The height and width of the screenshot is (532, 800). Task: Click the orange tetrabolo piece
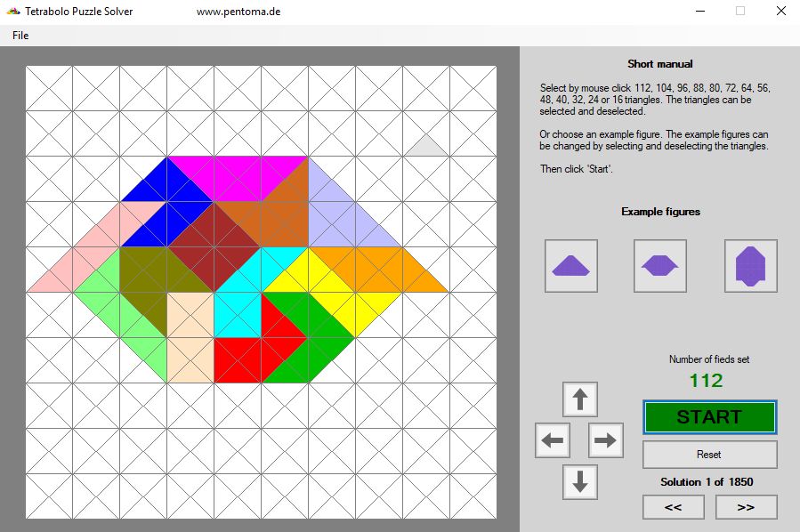click(x=377, y=270)
